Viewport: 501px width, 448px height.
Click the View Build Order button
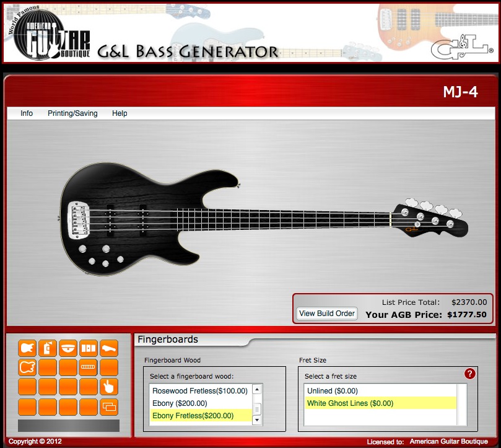327,314
